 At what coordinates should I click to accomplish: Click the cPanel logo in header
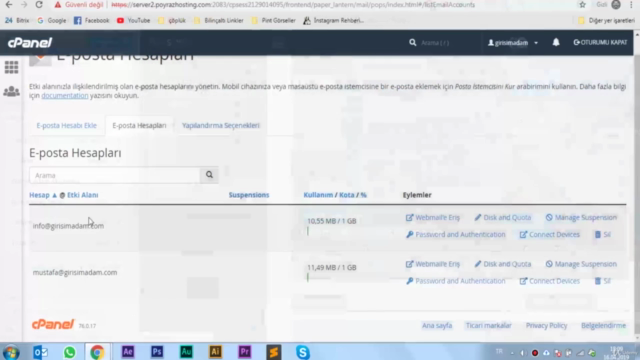(x=30, y=42)
